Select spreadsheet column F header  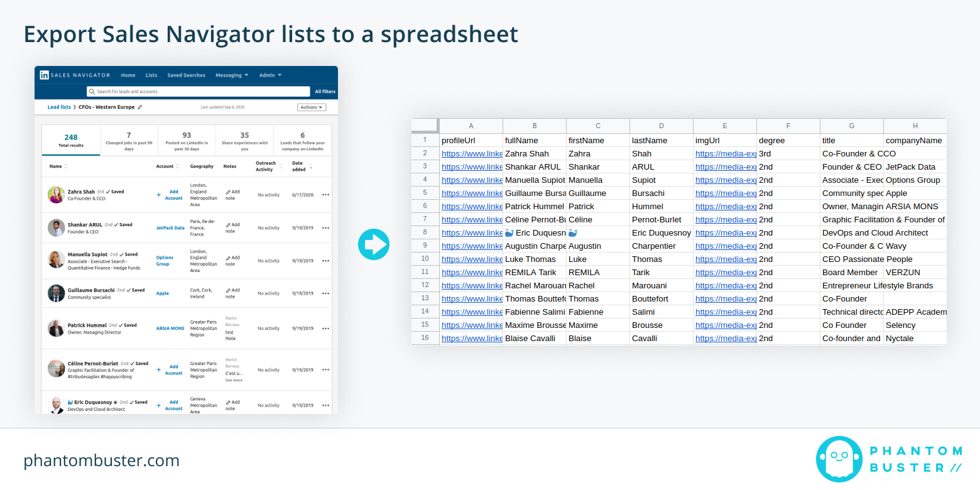(788, 126)
